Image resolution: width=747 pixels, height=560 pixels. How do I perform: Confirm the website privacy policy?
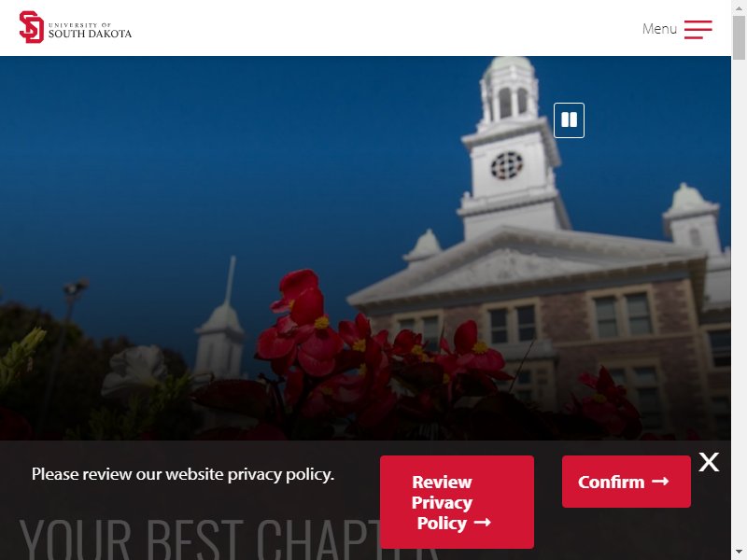coord(626,482)
